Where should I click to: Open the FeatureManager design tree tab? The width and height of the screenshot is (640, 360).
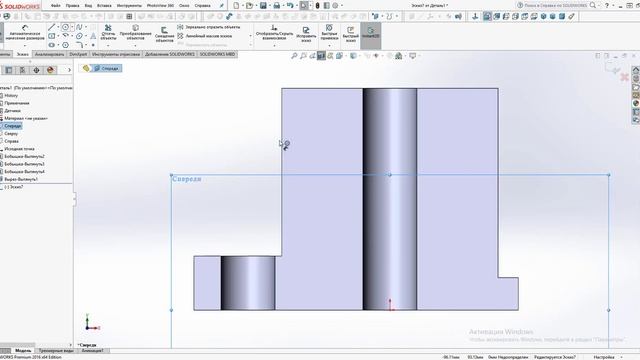click(9, 70)
